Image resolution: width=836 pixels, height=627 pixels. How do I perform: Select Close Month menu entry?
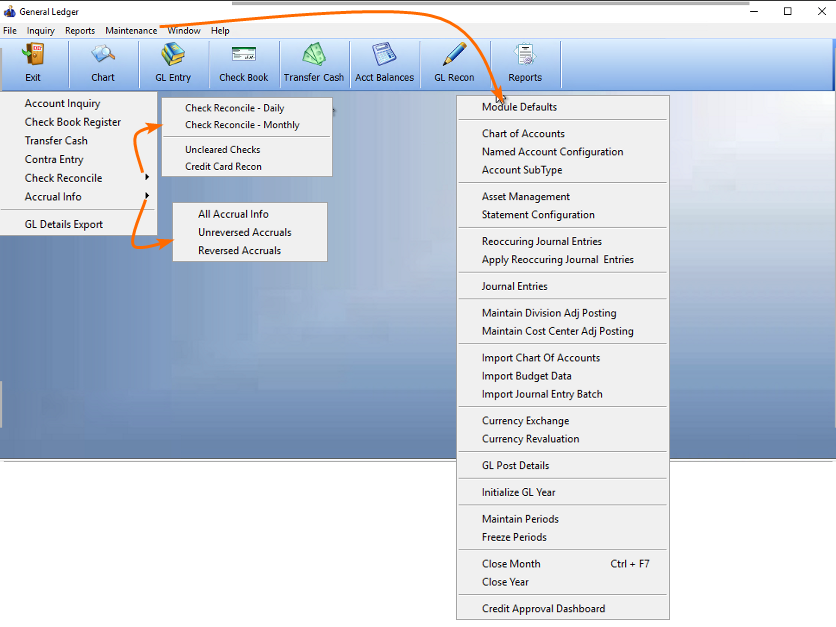511,564
